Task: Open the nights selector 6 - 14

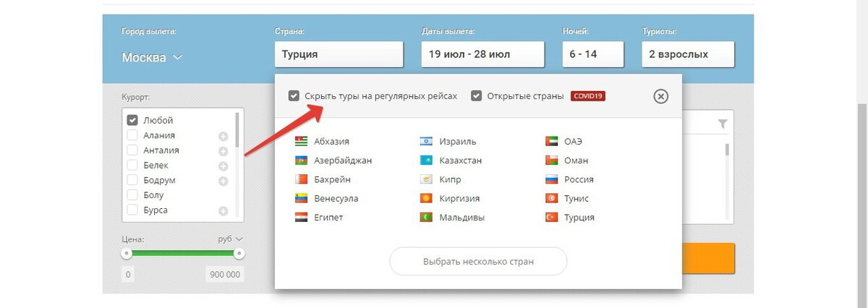Action: pyautogui.click(x=593, y=54)
